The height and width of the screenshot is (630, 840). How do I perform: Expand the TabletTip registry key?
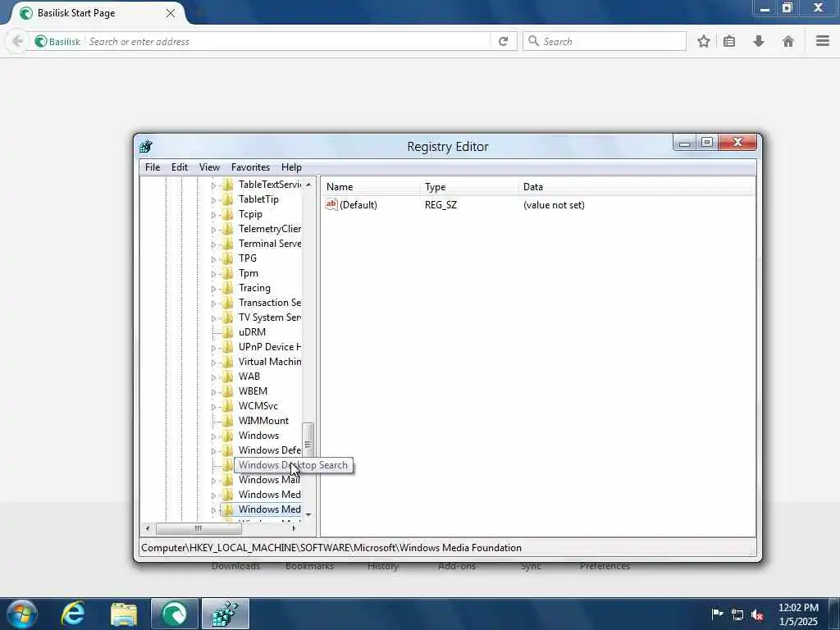point(213,200)
